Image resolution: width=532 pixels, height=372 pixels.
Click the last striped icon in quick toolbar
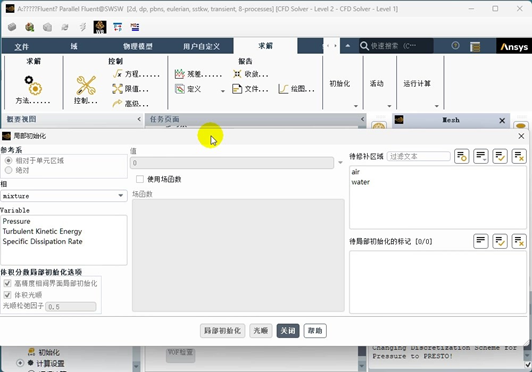coord(135,27)
